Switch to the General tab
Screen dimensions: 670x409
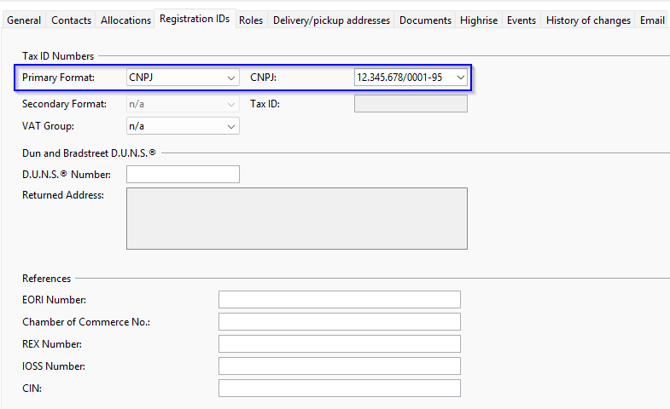point(24,20)
